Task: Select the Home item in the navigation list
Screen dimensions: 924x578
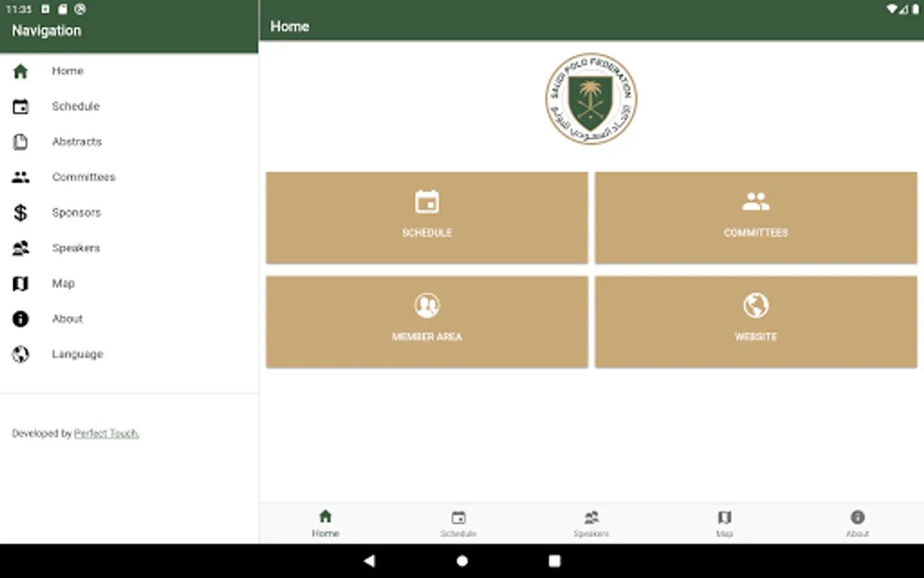Action: click(129, 71)
